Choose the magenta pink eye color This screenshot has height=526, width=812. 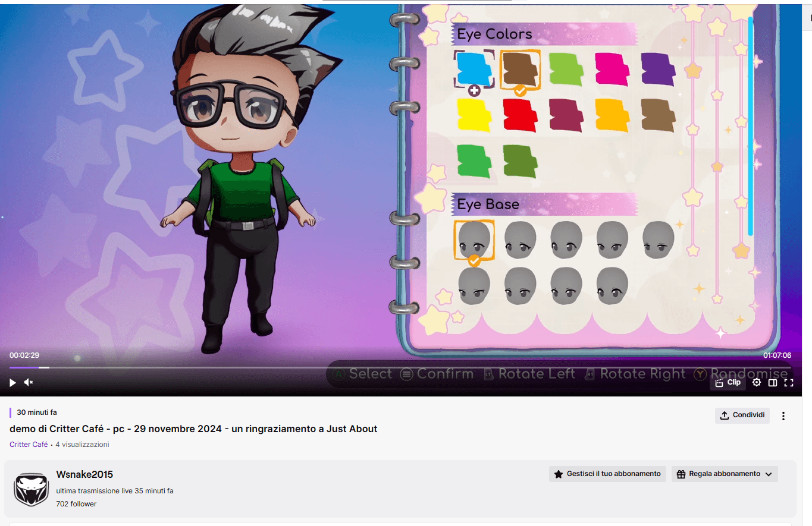point(612,69)
